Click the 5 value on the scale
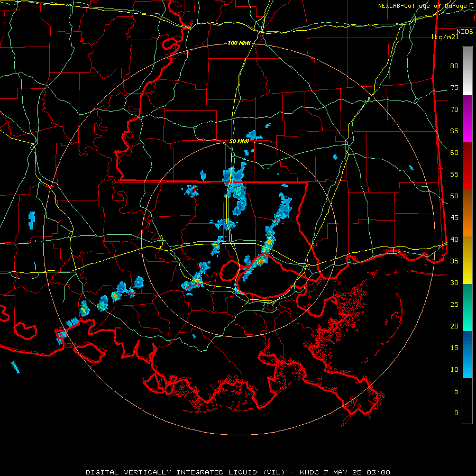This screenshot has height=476, width=476. pyautogui.click(x=456, y=391)
